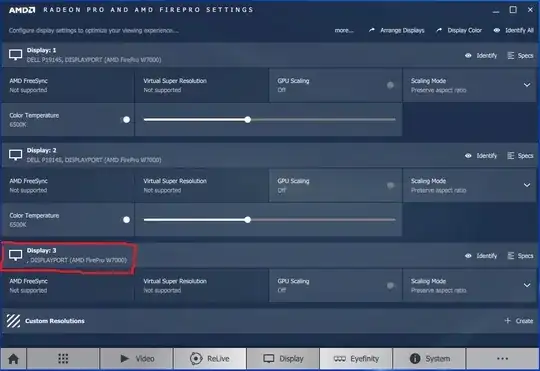540x371 pixels.
Task: Click the Display 3 monitor icon
Action: click(x=15, y=255)
